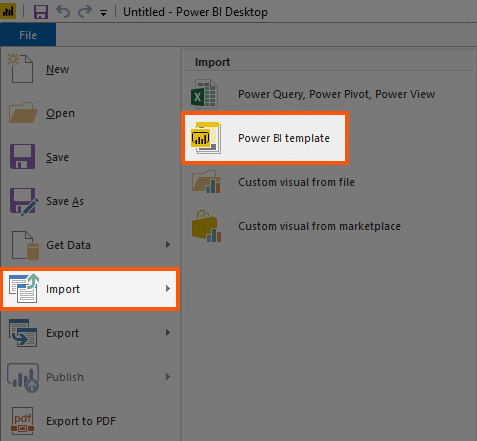
Task: Expand the Publish submenu arrow
Action: 168,377
